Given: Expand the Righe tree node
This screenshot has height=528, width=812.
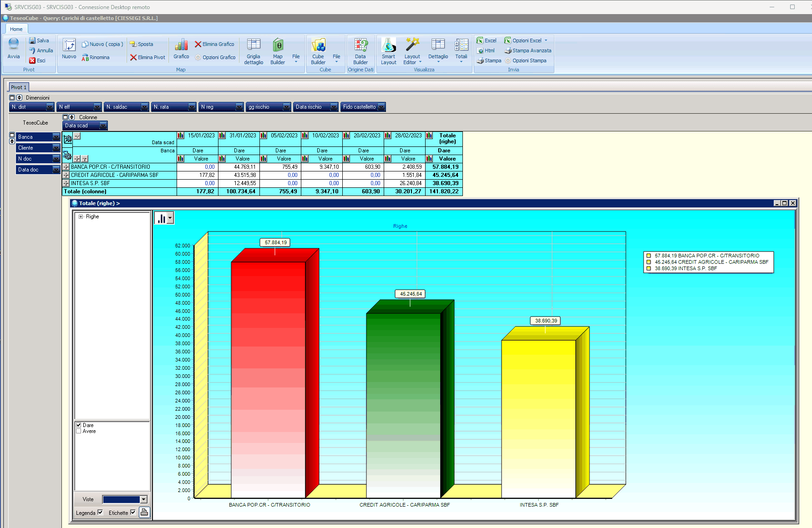Looking at the screenshot, I should (x=81, y=216).
